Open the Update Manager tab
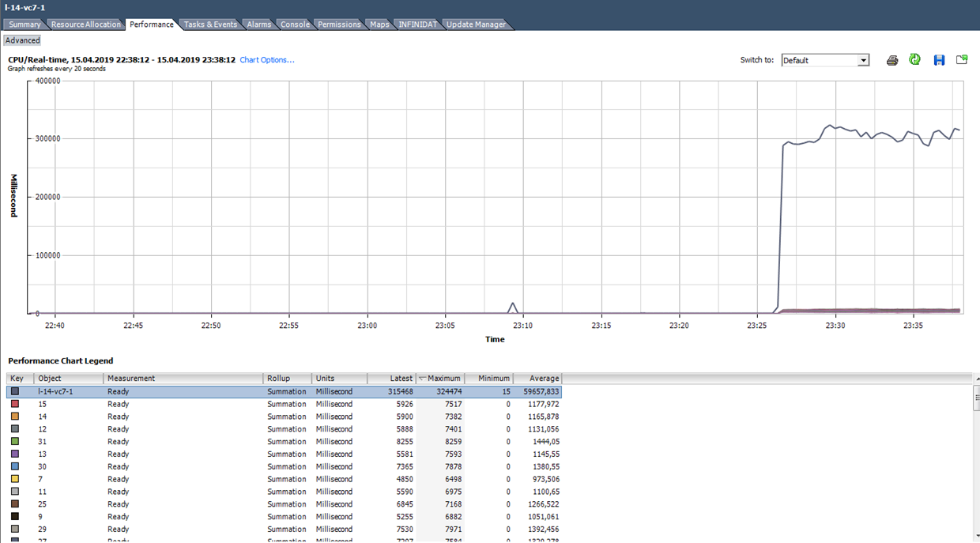 point(474,24)
